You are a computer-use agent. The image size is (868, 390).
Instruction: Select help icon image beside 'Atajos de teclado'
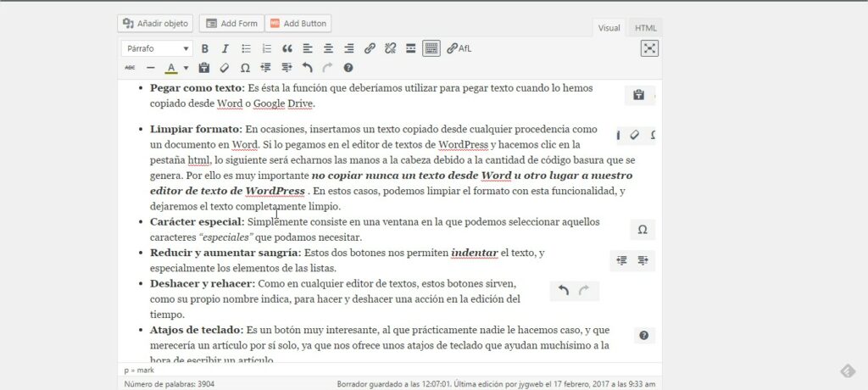(644, 335)
